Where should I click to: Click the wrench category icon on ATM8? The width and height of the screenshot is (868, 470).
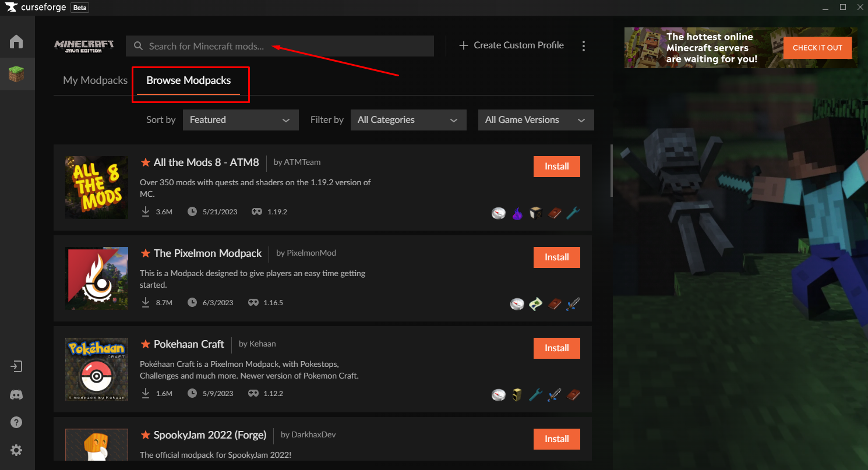pyautogui.click(x=573, y=213)
